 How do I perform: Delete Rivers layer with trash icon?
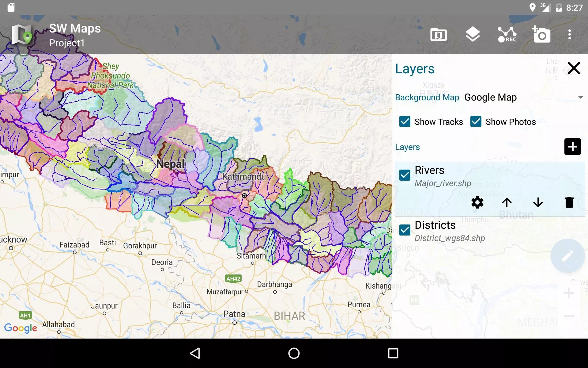569,202
